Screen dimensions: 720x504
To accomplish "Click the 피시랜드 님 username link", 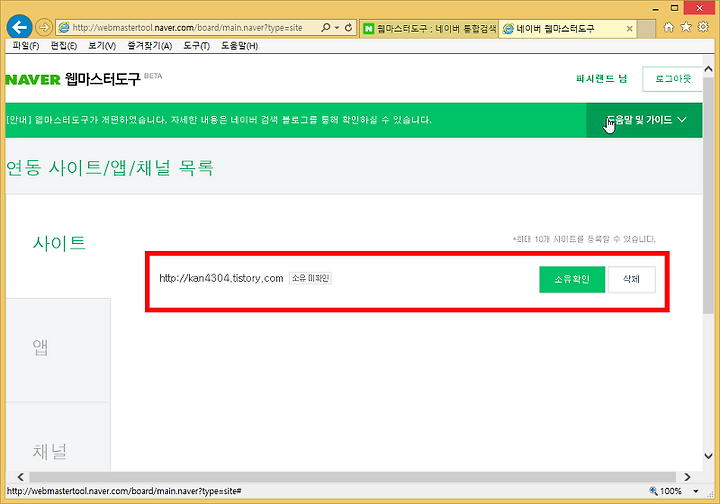I will click(x=601, y=79).
